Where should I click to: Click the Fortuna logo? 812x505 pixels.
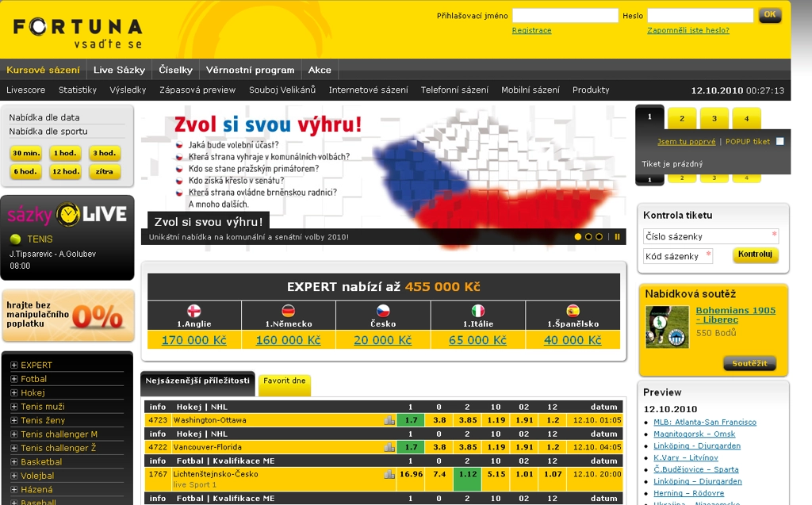[78, 33]
